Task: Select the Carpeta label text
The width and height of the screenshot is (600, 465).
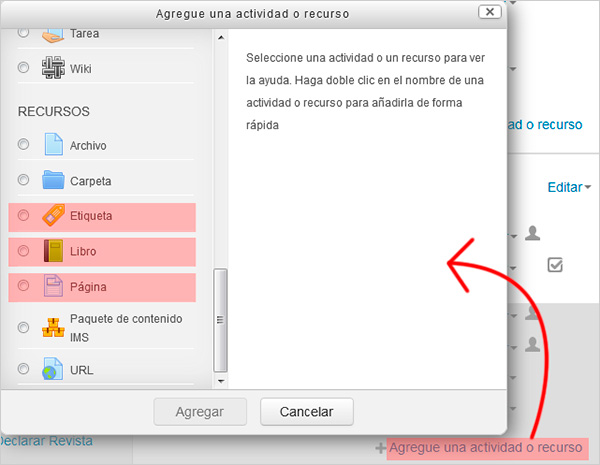Action: click(90, 181)
